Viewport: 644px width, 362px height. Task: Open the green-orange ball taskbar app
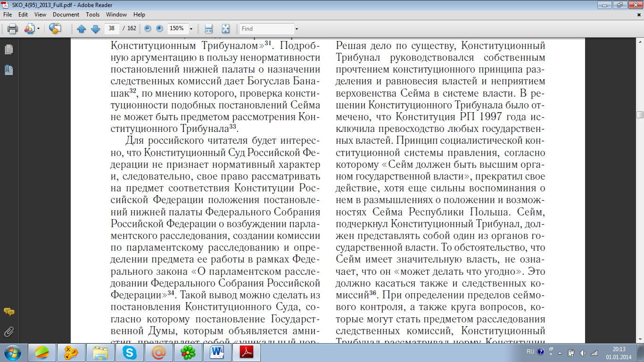(x=42, y=352)
